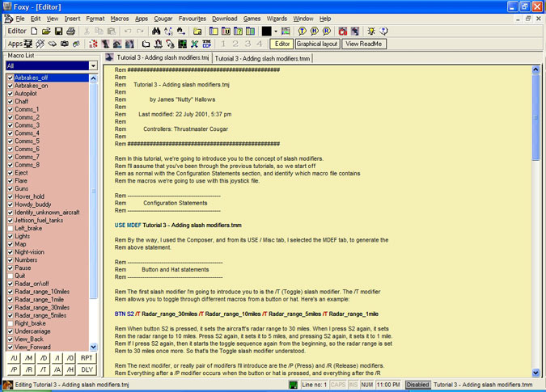Image resolution: width=546 pixels, height=392 pixels.
Task: Click the TM CCP icon in Apps toolbar
Action: point(207,44)
